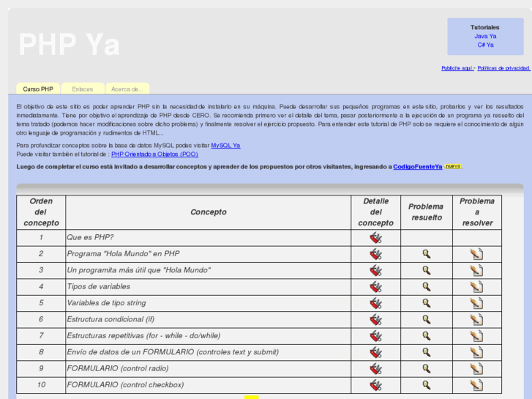Follow the Publicite aquí link
The image size is (532, 399).
point(457,68)
